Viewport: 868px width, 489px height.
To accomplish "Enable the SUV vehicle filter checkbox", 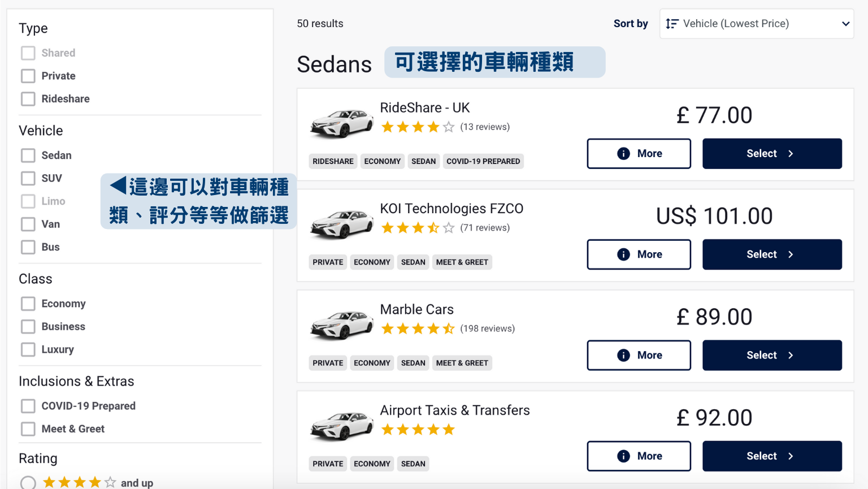I will [28, 178].
